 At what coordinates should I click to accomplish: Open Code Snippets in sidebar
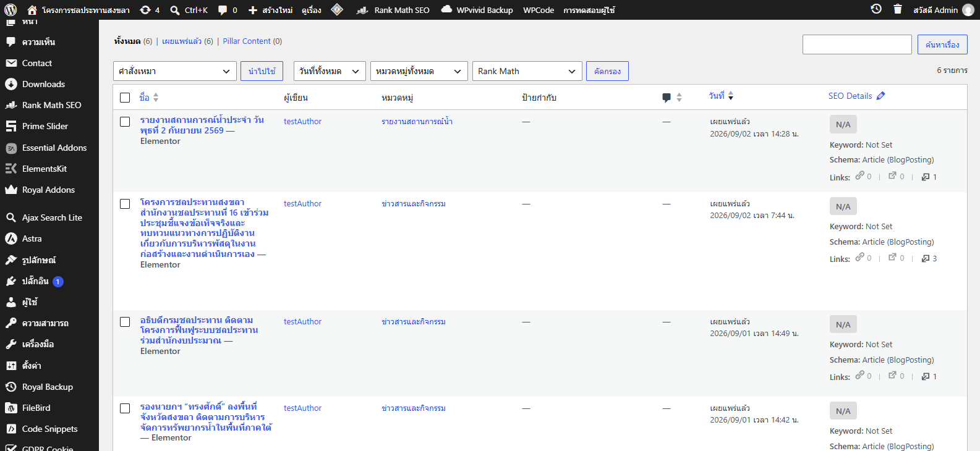[x=49, y=429]
